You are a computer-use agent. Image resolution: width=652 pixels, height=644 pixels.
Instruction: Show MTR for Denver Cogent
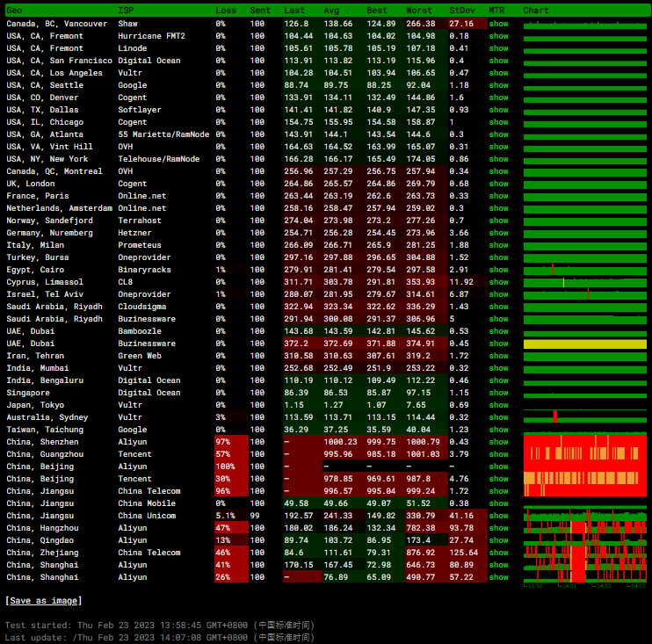(x=498, y=98)
